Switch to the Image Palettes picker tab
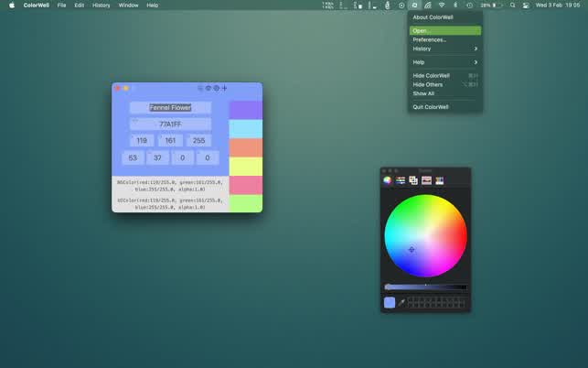The width and height of the screenshot is (588, 368). point(426,180)
